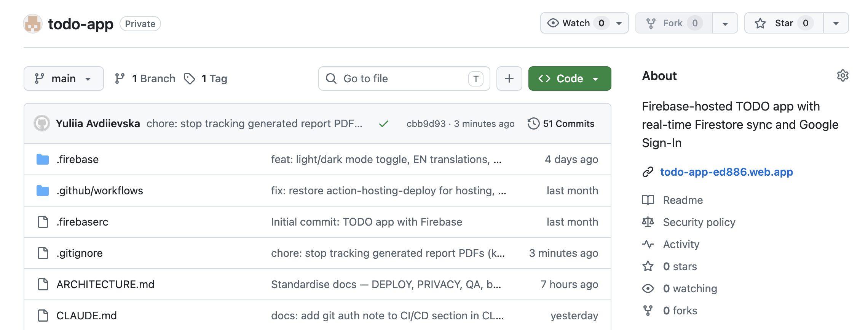Click the todo-app repository name

click(x=81, y=24)
